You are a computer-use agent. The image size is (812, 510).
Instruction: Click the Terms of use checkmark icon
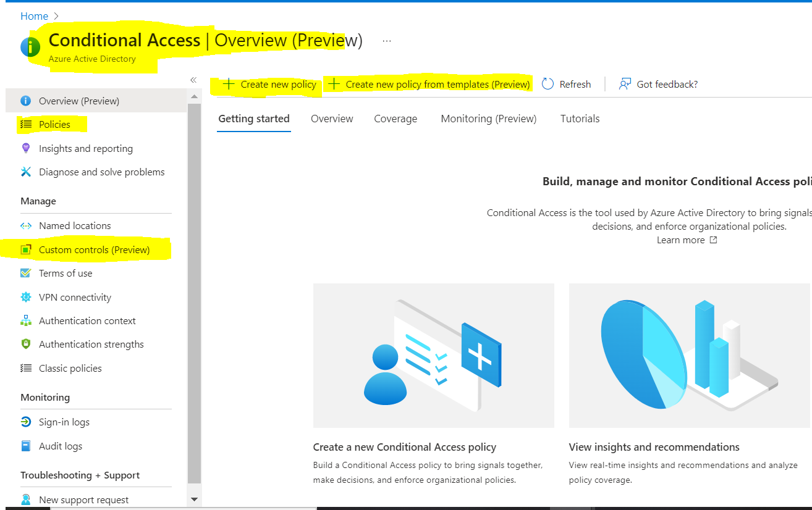(25, 273)
